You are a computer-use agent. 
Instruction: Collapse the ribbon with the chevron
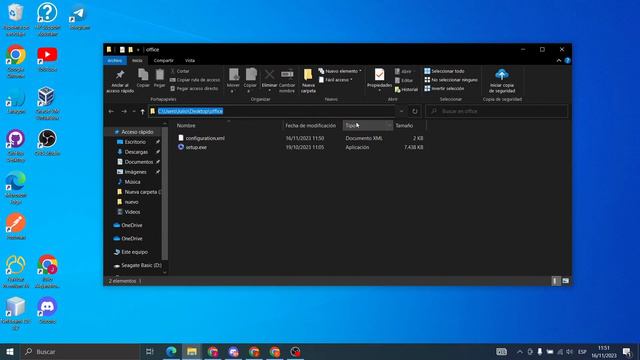pyautogui.click(x=559, y=60)
